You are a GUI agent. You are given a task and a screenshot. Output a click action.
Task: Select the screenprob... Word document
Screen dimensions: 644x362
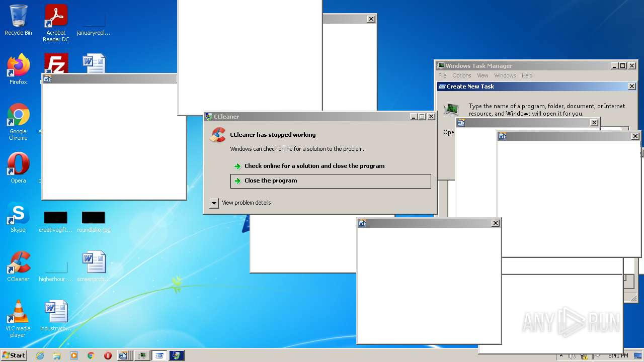(94, 266)
